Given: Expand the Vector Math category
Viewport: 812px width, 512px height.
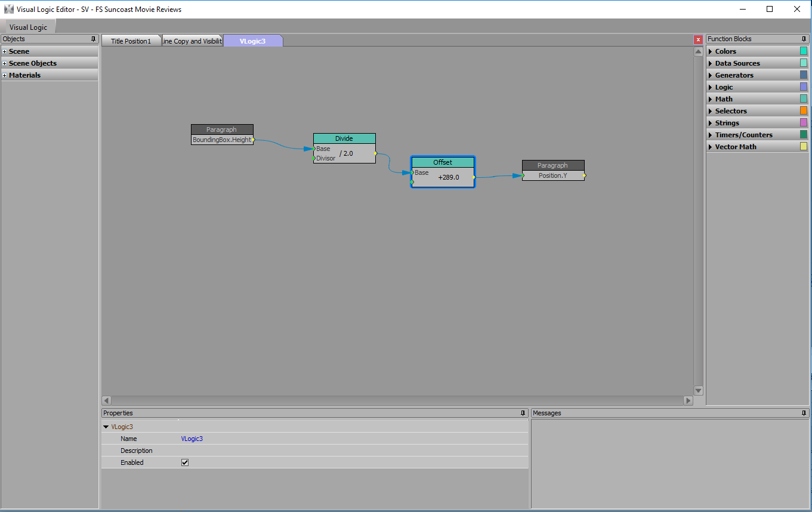Looking at the screenshot, I should point(711,147).
